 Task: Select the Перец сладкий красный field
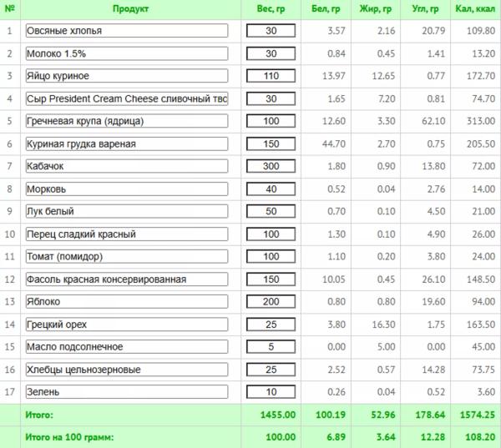coord(127,234)
